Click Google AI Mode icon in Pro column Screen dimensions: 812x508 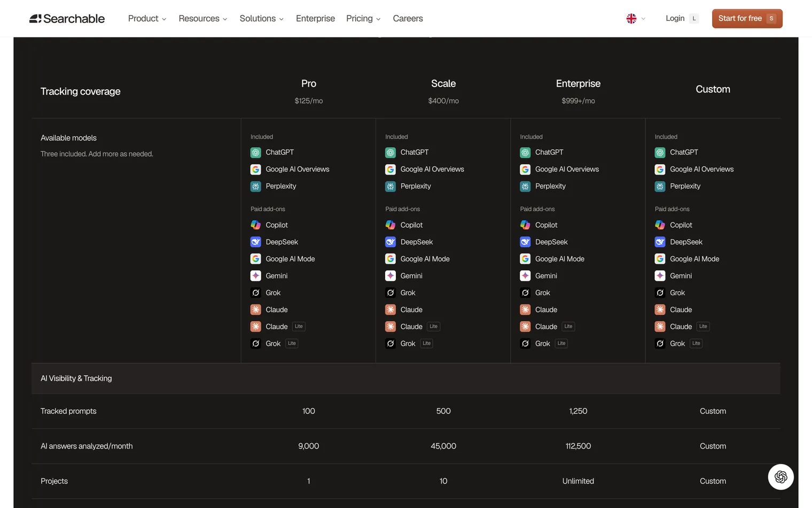pyautogui.click(x=256, y=259)
